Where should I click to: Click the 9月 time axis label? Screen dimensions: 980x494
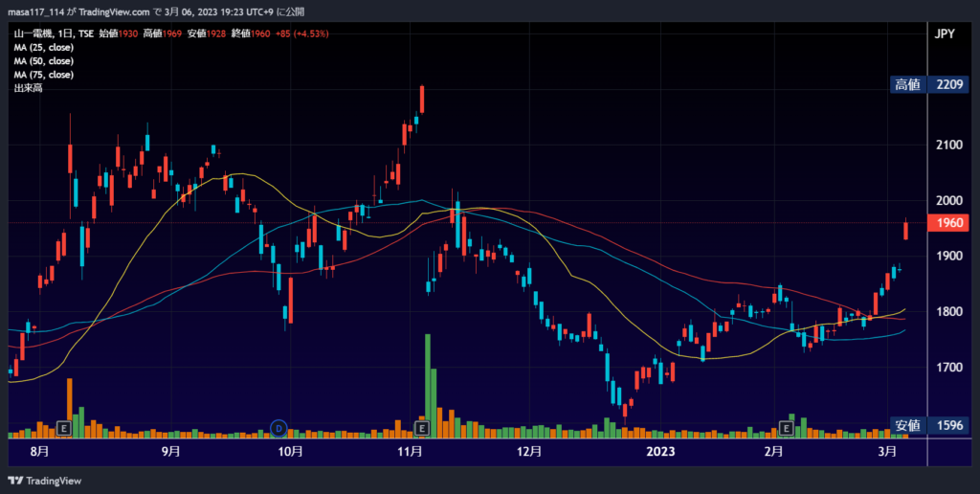pyautogui.click(x=170, y=452)
